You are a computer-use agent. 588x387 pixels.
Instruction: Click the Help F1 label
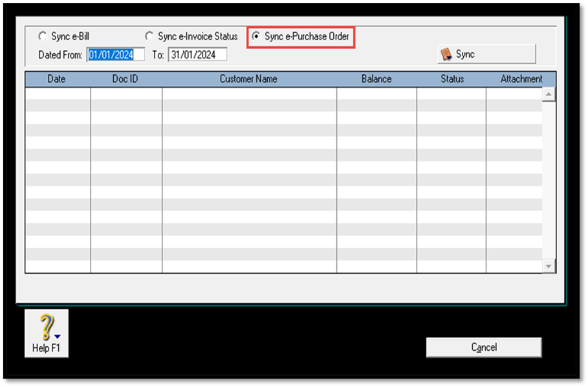coord(46,348)
